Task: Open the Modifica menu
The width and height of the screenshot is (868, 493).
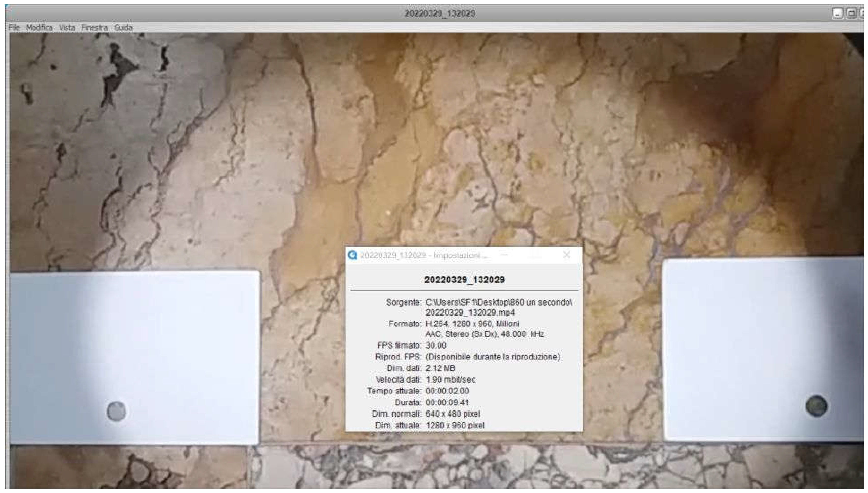Action: (x=40, y=27)
